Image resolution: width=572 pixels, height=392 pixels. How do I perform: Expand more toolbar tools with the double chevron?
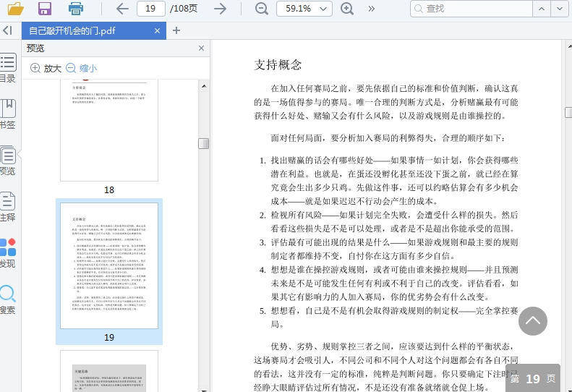[x=372, y=9]
